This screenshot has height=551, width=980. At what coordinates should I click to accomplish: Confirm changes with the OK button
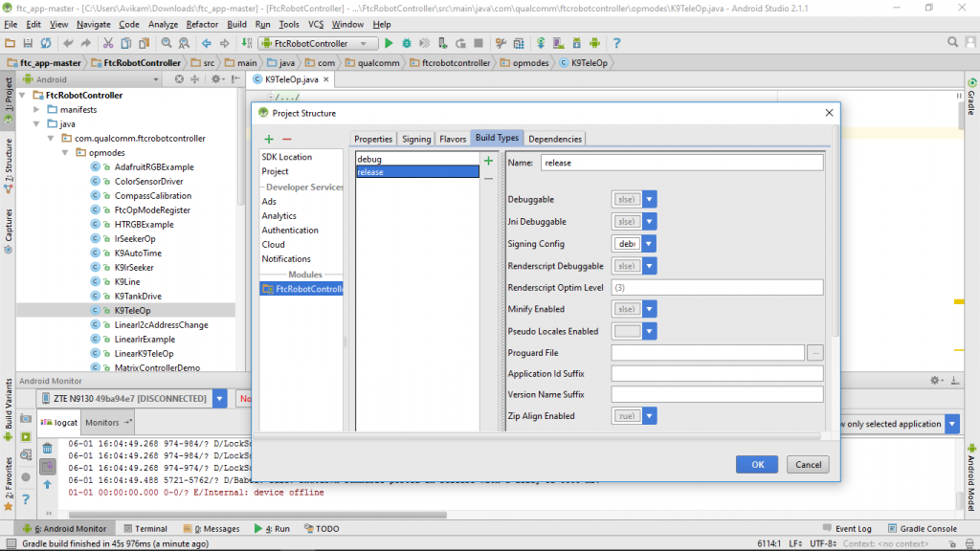coord(757,464)
